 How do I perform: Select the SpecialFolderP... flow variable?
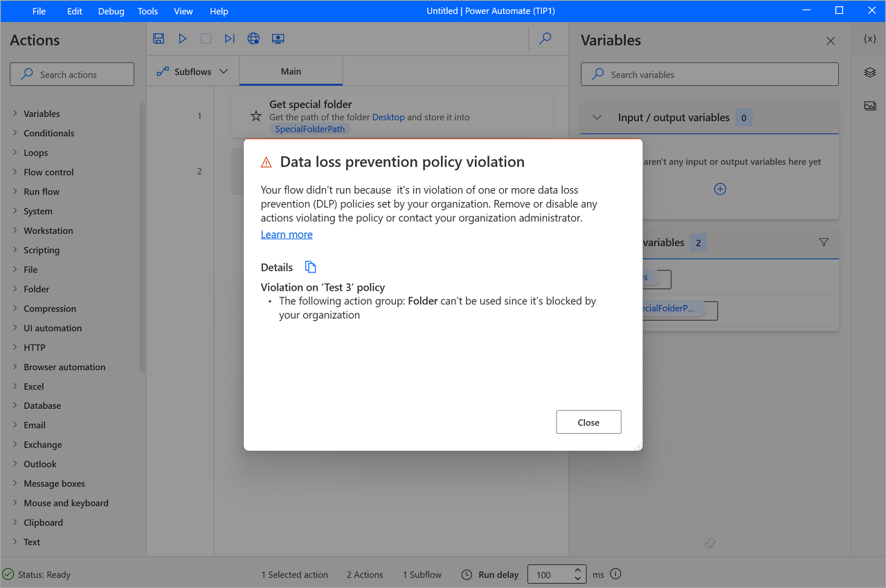tap(667, 309)
